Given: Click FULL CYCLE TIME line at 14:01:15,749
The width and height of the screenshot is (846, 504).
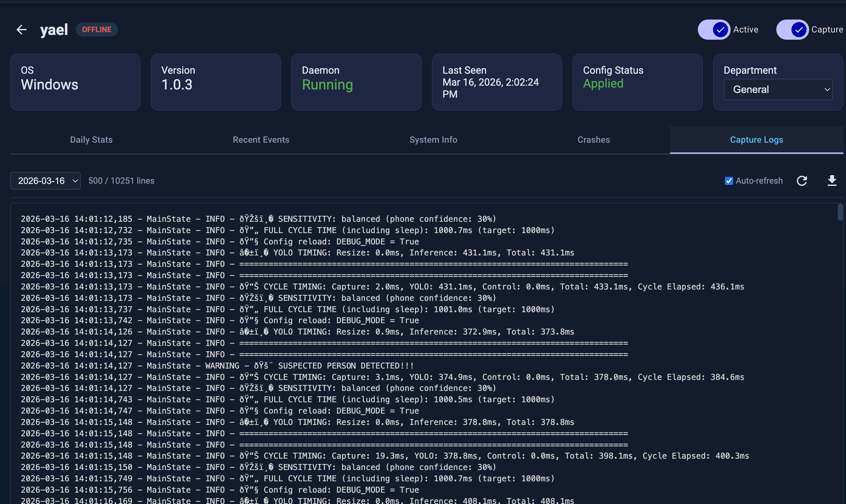Looking at the screenshot, I should tap(288, 478).
